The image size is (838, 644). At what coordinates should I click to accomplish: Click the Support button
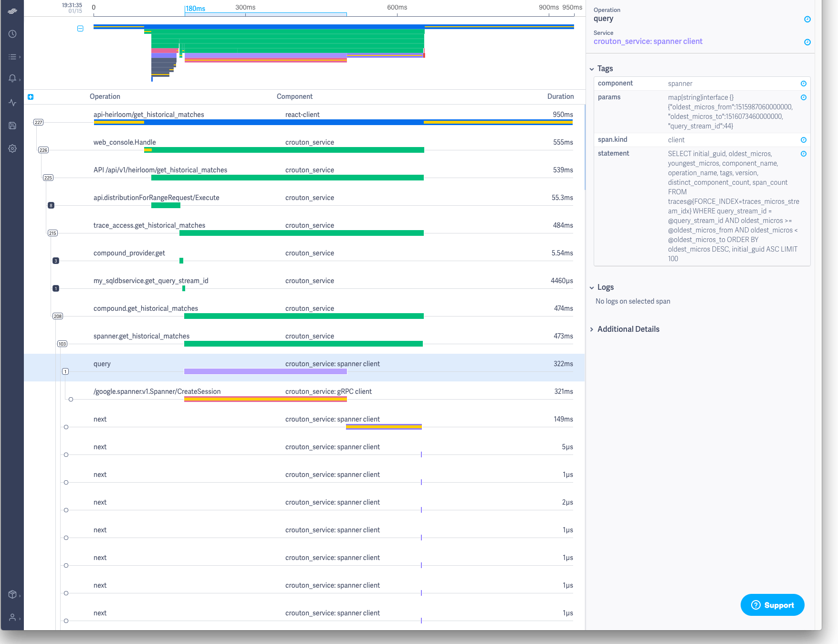tap(772, 605)
